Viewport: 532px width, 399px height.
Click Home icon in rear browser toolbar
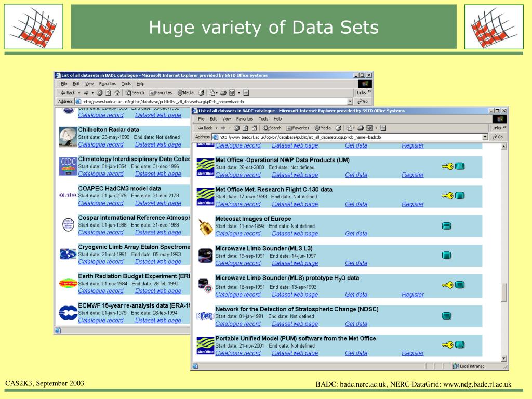117,92
